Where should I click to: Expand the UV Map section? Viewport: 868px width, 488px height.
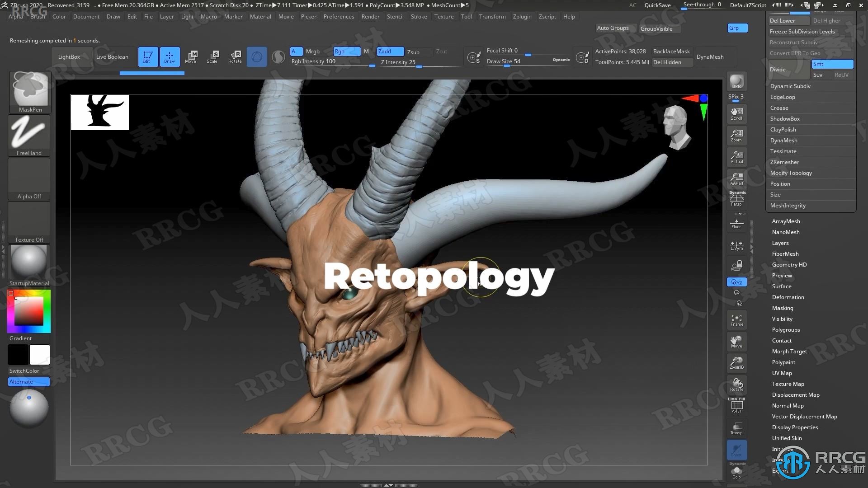tap(782, 372)
